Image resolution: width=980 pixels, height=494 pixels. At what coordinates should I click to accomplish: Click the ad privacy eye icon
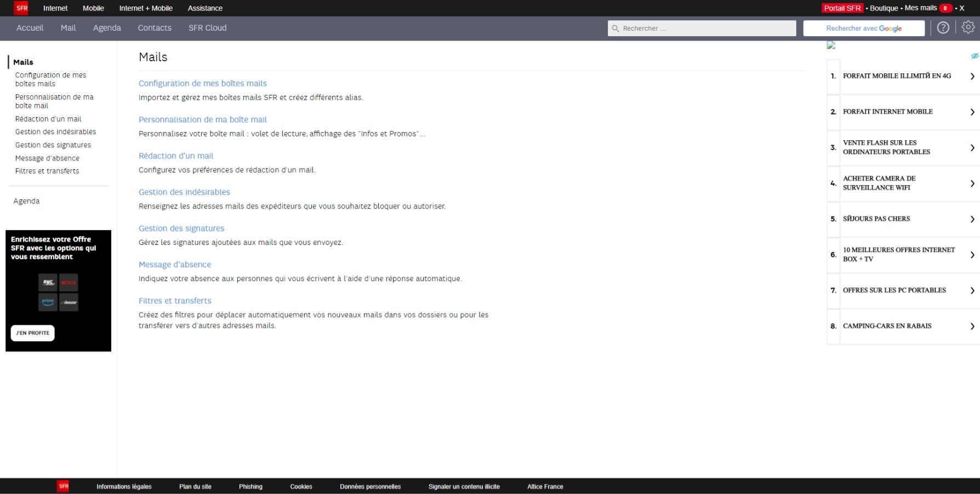[975, 56]
